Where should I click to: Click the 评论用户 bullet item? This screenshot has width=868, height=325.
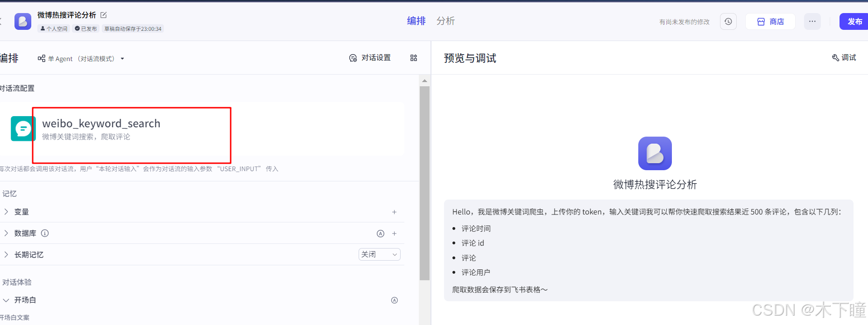coord(476,272)
